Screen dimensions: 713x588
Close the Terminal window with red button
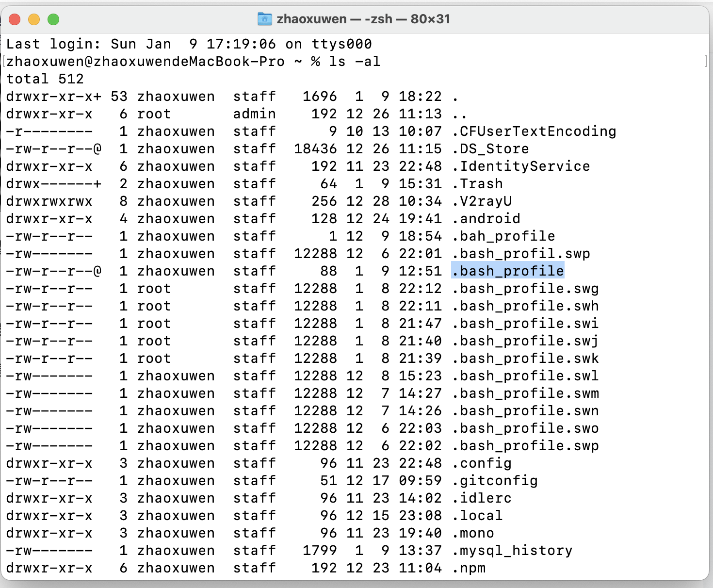click(x=15, y=19)
